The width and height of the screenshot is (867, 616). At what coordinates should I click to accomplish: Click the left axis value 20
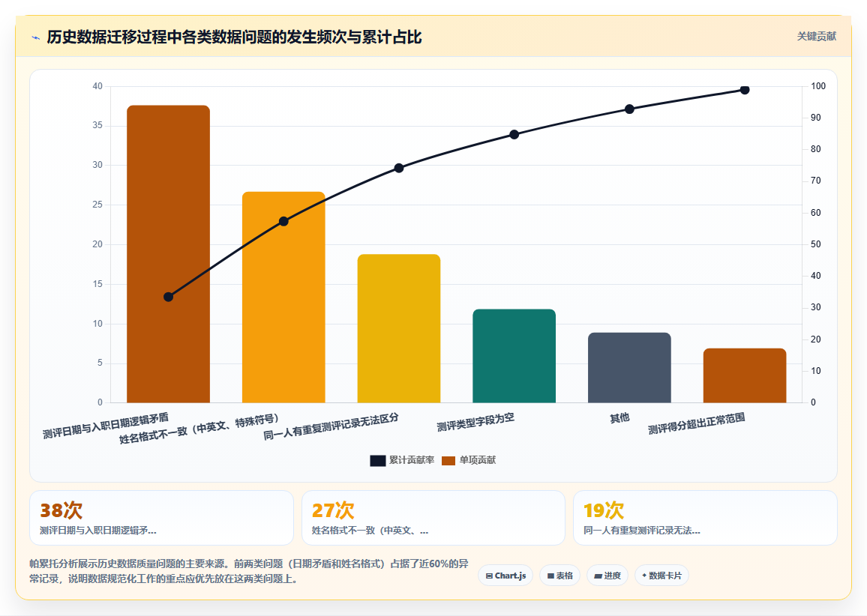click(x=97, y=244)
